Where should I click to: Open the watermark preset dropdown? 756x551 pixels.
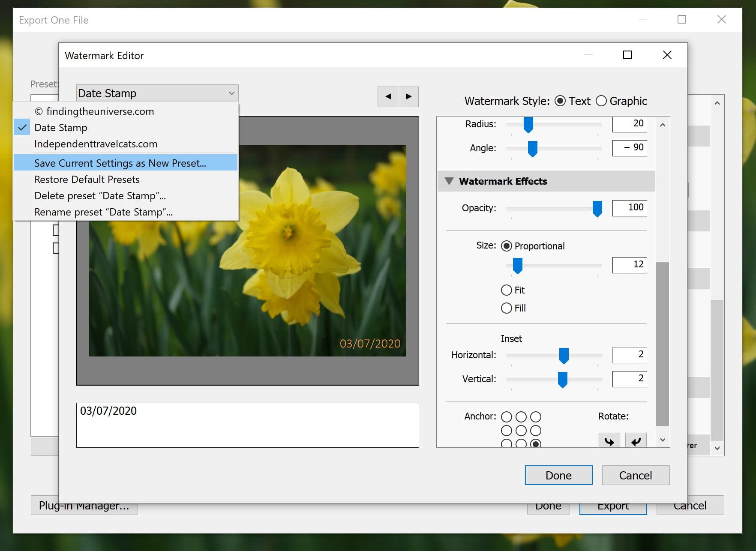pyautogui.click(x=156, y=93)
